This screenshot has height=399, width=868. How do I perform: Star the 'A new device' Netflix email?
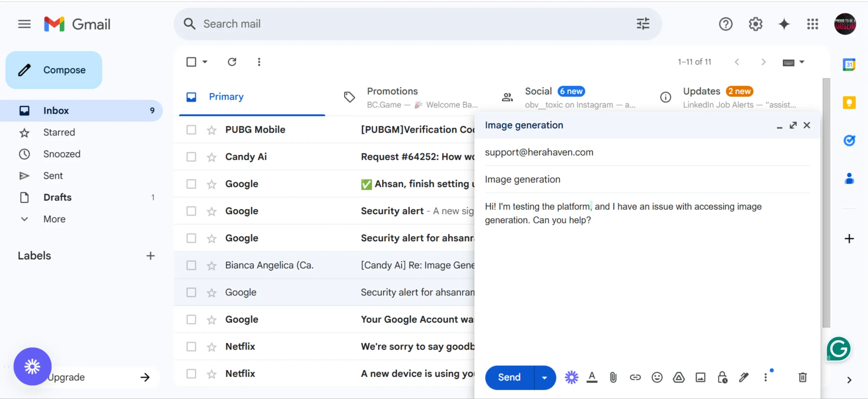point(212,374)
